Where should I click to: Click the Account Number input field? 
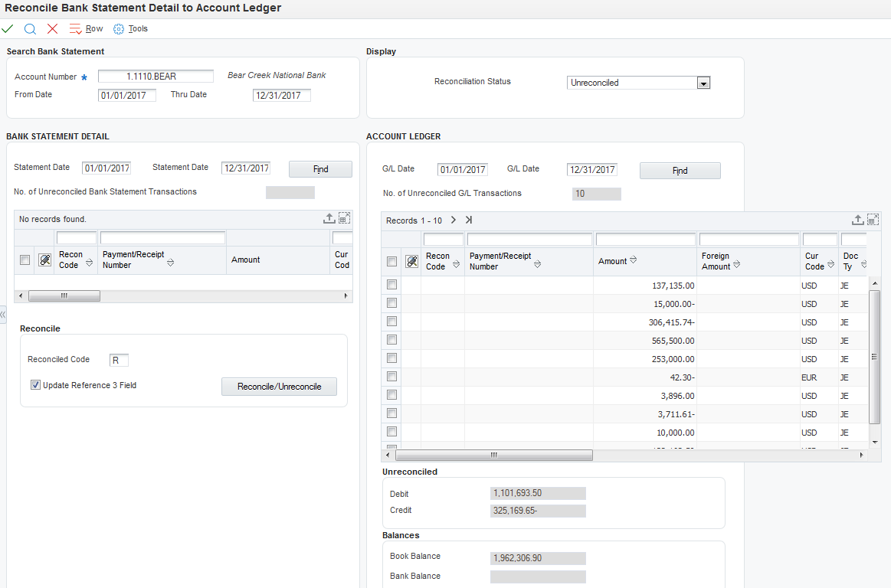point(156,77)
